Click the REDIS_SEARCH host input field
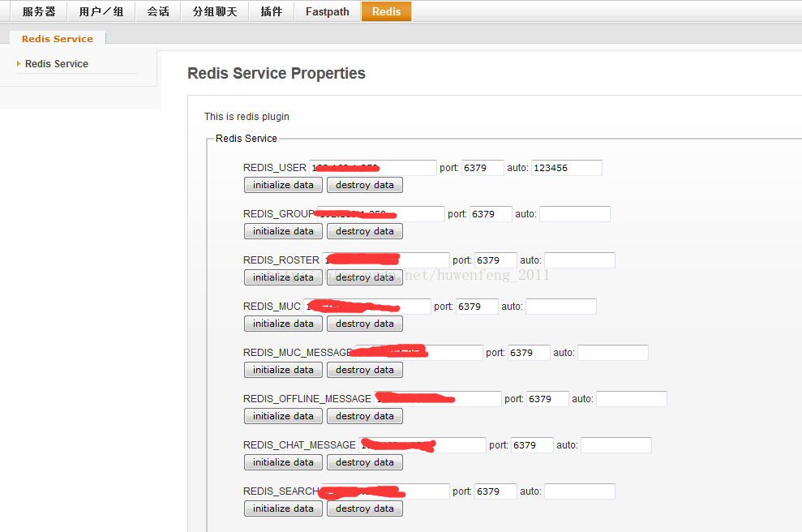 click(386, 491)
